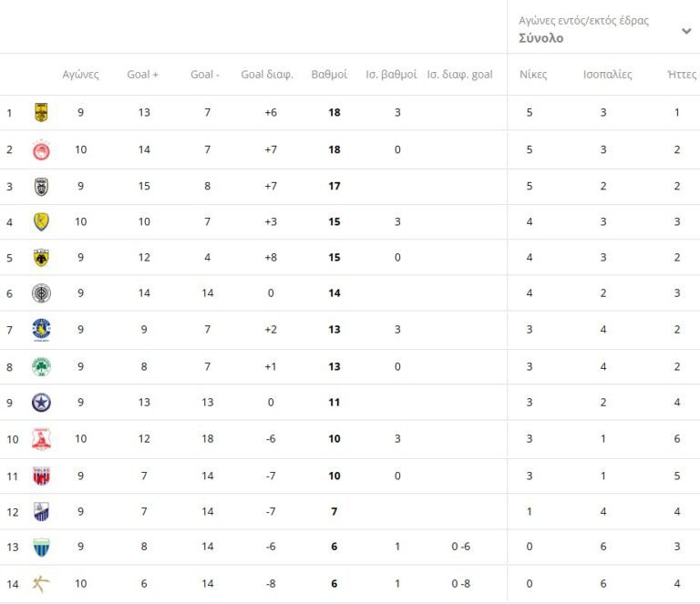Open the third-place black-and-white PAOK crest
The width and height of the screenshot is (700, 604).
[x=41, y=186]
